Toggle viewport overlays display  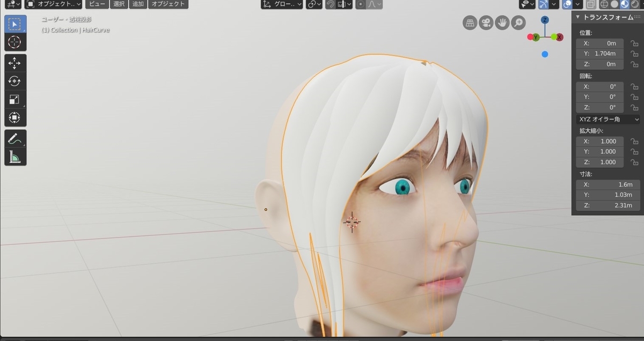click(x=567, y=4)
